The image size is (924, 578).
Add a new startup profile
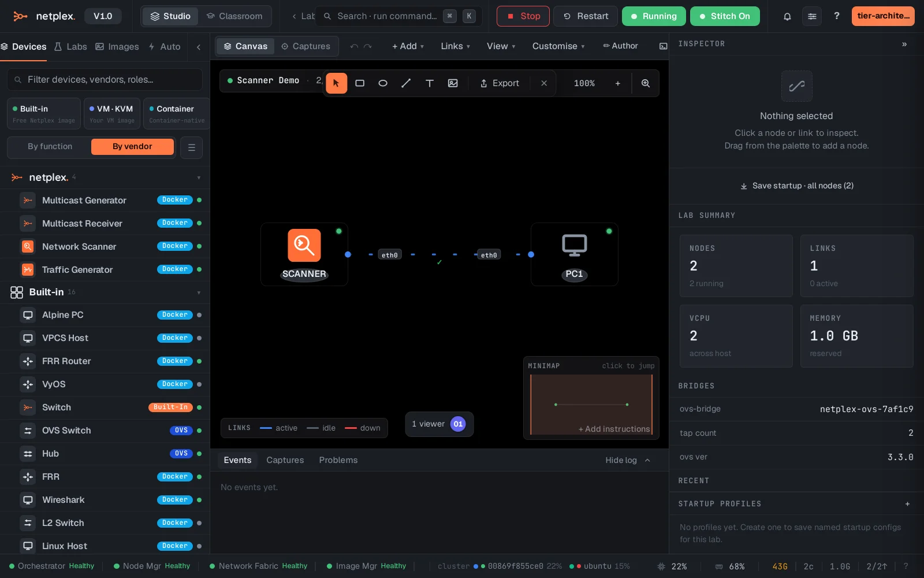907,504
